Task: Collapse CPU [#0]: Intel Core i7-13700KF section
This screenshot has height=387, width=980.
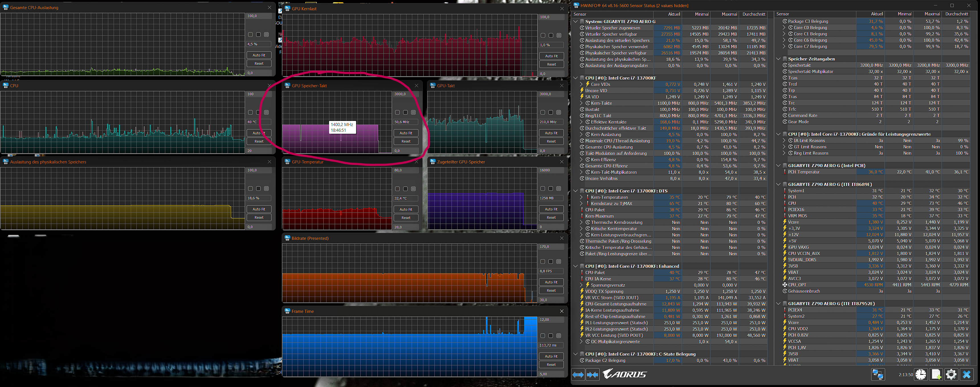Action: pyautogui.click(x=575, y=78)
